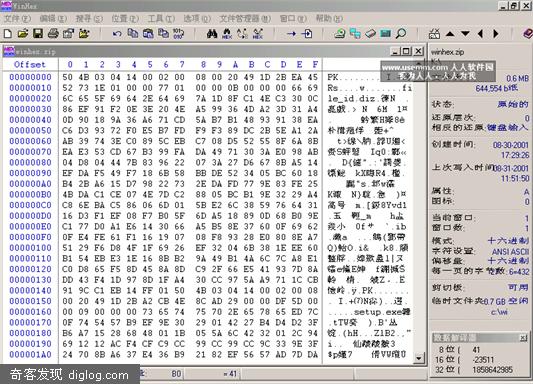Open the General Options checkbox icon
Viewport: 533px width, 384px height.
(x=434, y=34)
